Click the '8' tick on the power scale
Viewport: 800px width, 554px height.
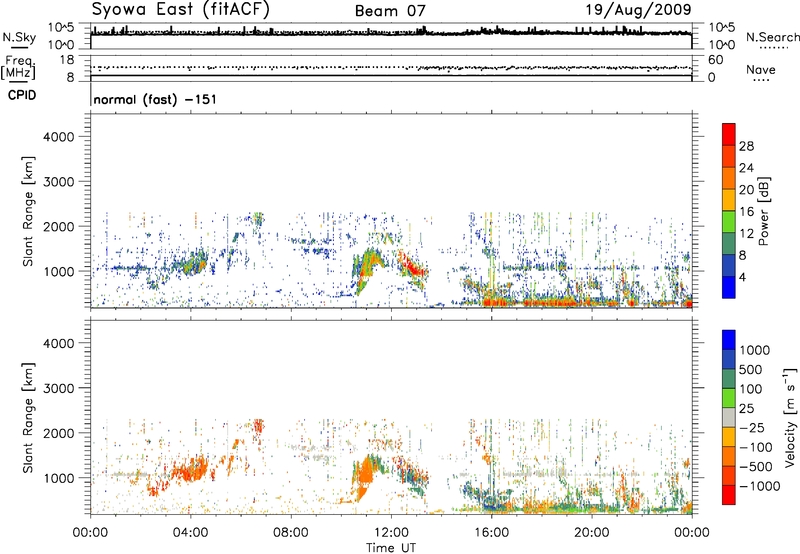click(x=743, y=256)
